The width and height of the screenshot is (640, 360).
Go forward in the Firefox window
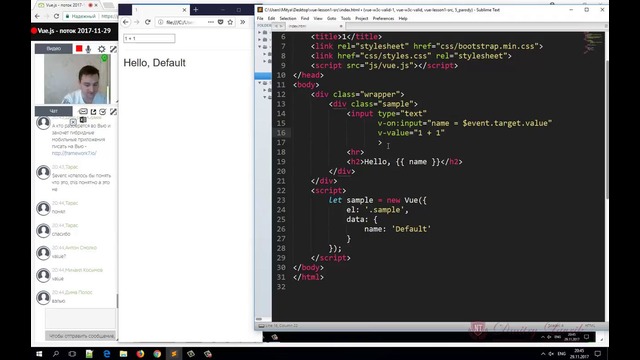point(137,22)
